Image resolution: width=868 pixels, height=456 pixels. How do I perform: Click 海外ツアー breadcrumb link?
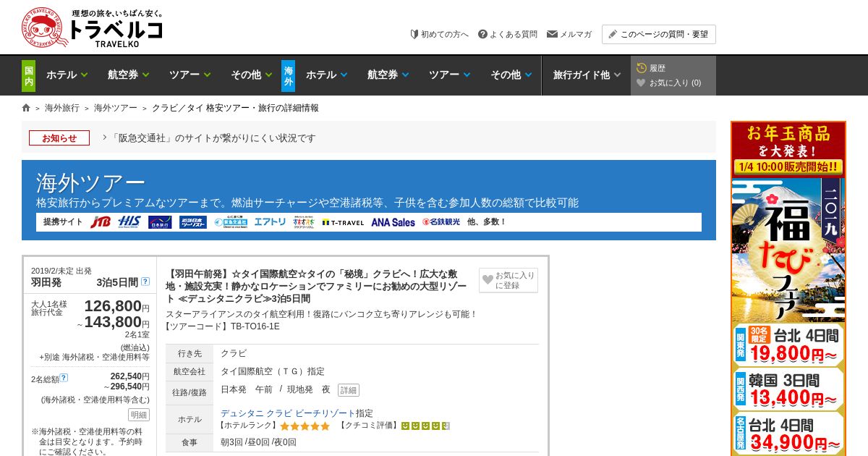(x=115, y=108)
